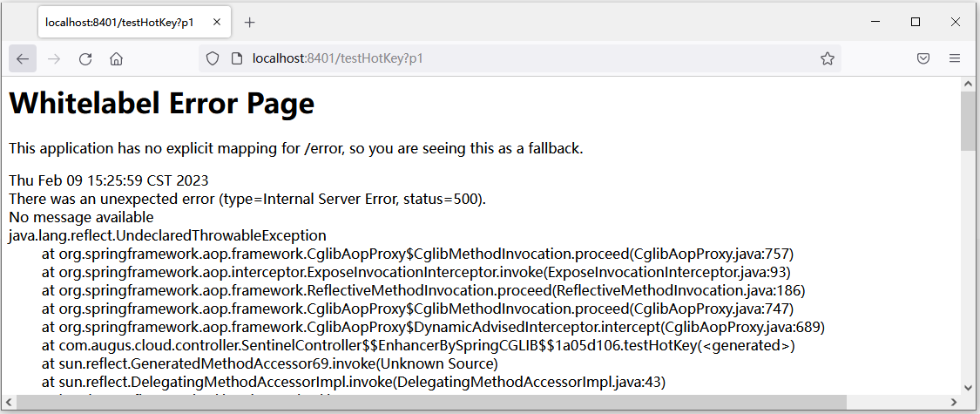Viewport: 980px width, 414px height.
Task: Click the java.lang.reflect.UndeclaredThrowableException line
Action: [167, 235]
